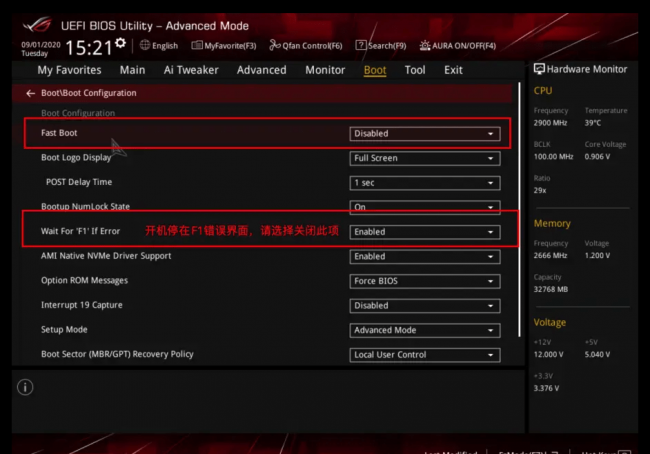Switch to My Favorites tab
This screenshot has height=454, width=650.
(69, 70)
